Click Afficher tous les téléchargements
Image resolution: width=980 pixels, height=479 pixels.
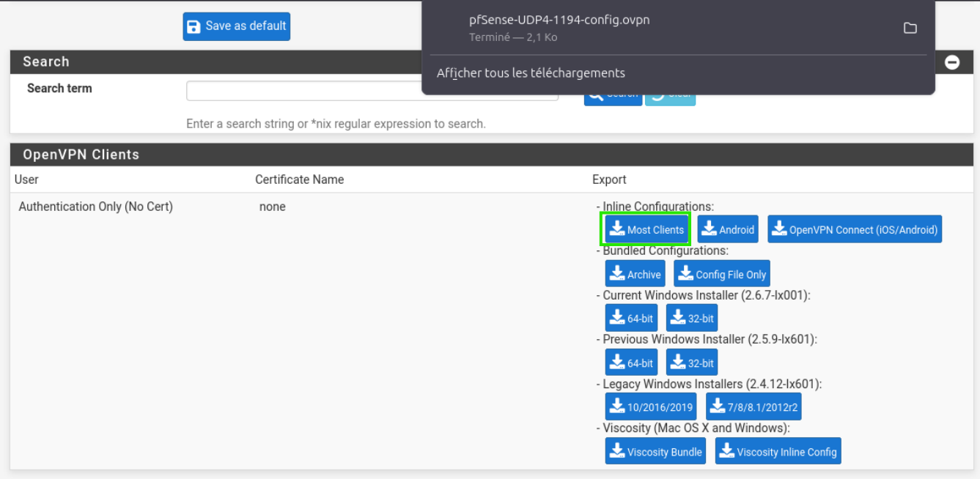click(531, 73)
